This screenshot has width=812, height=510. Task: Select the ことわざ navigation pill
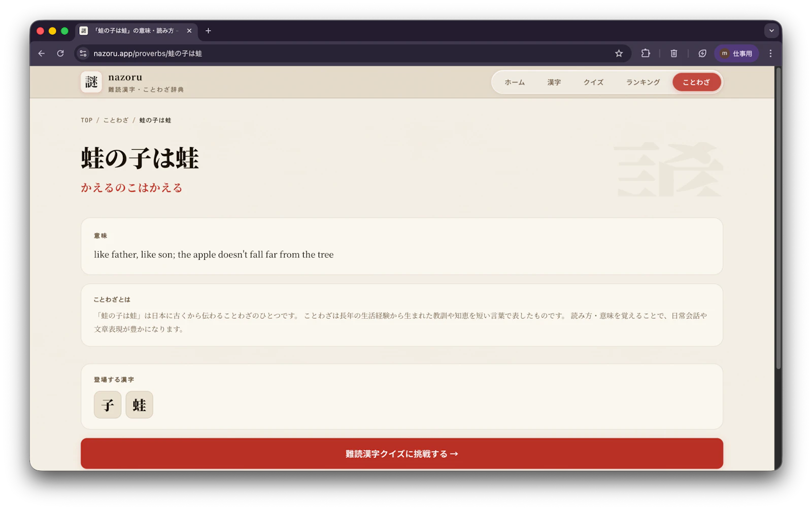pos(696,82)
